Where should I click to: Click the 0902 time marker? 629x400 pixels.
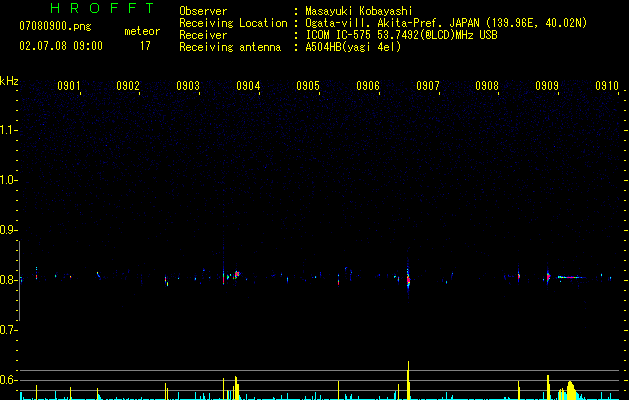[128, 86]
